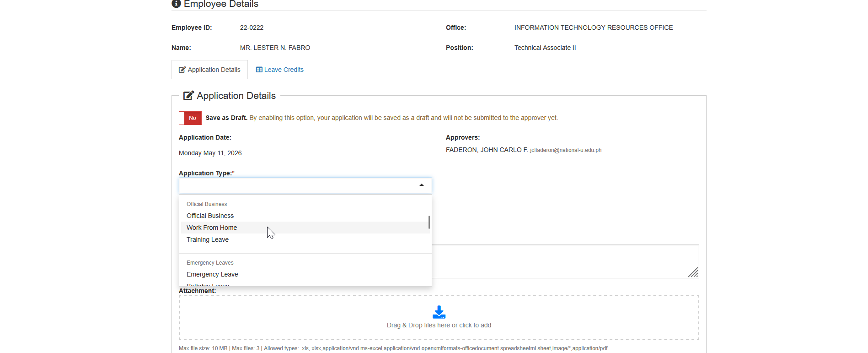
Task: Click the Application Details section pencil icon
Action: [x=188, y=95]
